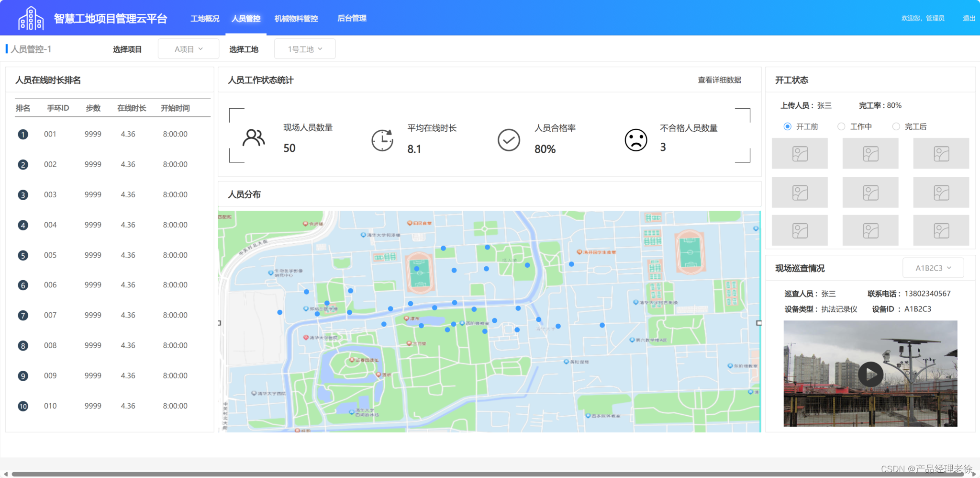Open last image placeholder in second row
This screenshot has width=980, height=478.
click(941, 193)
